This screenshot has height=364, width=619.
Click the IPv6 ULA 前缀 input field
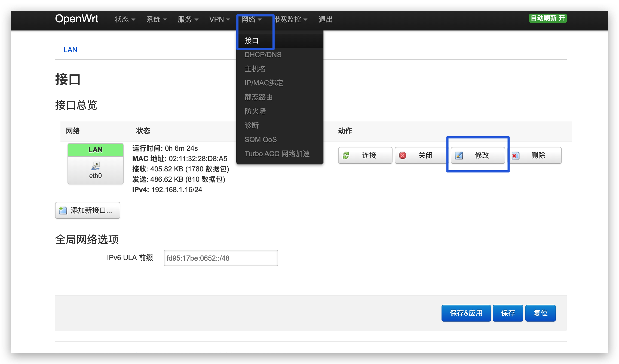221,258
